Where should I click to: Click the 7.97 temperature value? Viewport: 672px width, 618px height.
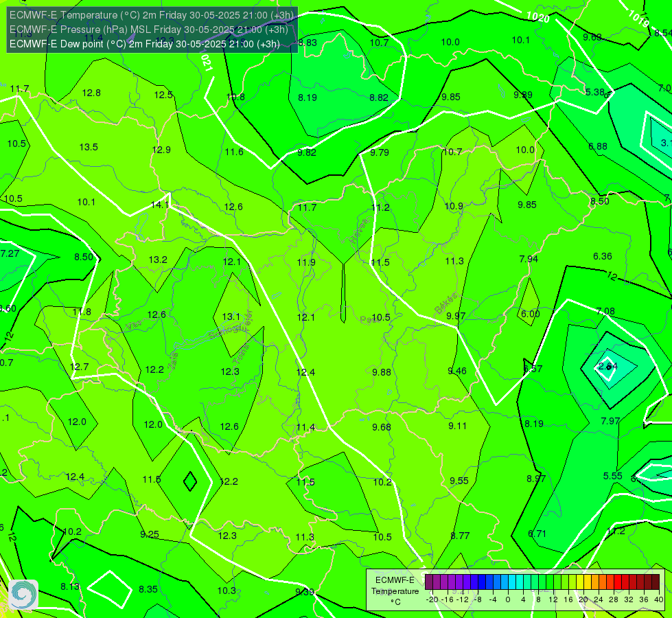point(610,421)
